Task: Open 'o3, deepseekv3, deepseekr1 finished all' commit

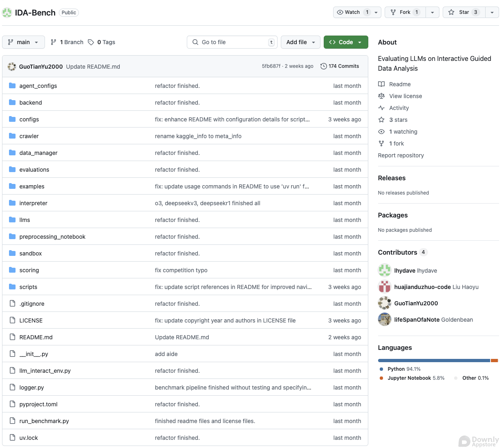Action: [x=208, y=203]
